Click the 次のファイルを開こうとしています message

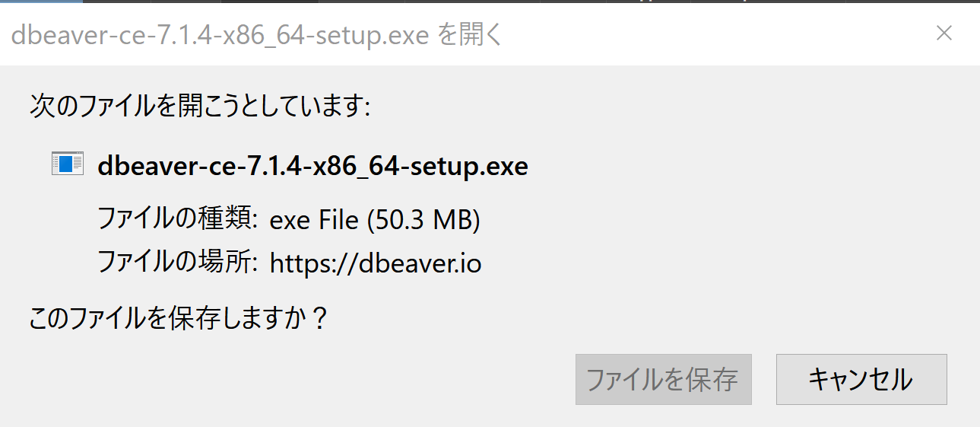click(200, 106)
